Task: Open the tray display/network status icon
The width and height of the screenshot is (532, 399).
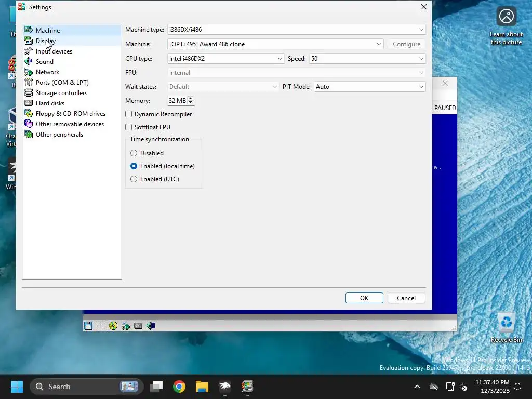Action: point(450,387)
